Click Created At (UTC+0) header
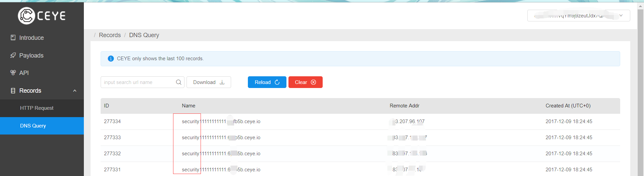The height and width of the screenshot is (176, 644). tap(568, 106)
